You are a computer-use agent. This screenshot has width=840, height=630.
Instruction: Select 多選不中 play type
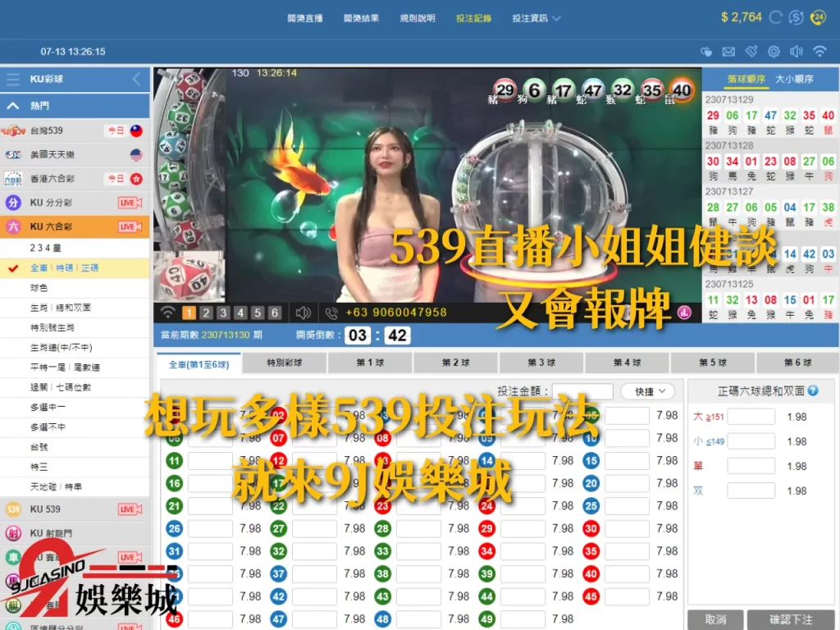(75, 427)
